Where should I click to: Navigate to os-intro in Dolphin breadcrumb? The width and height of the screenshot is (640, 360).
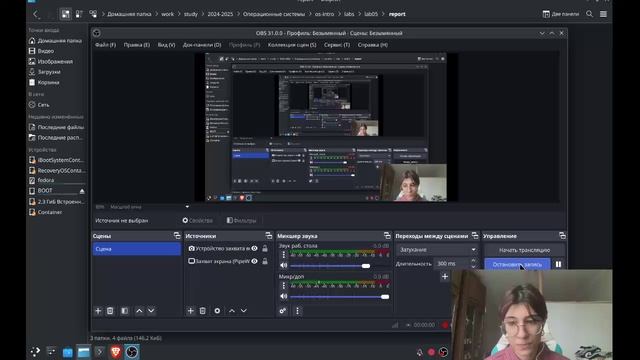pyautogui.click(x=324, y=14)
